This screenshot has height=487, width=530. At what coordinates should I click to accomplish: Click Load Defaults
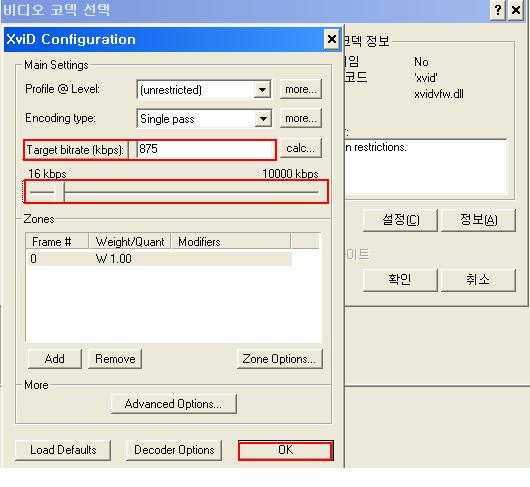point(63,450)
